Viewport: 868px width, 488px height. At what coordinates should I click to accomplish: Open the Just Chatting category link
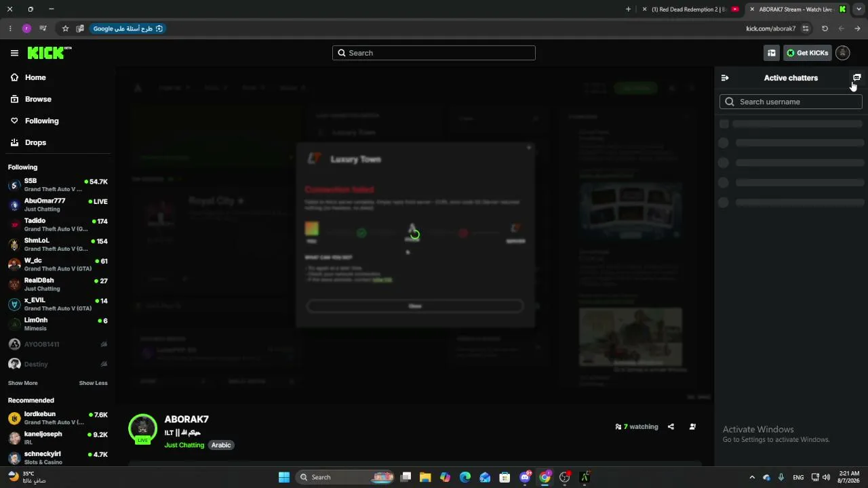tap(184, 445)
